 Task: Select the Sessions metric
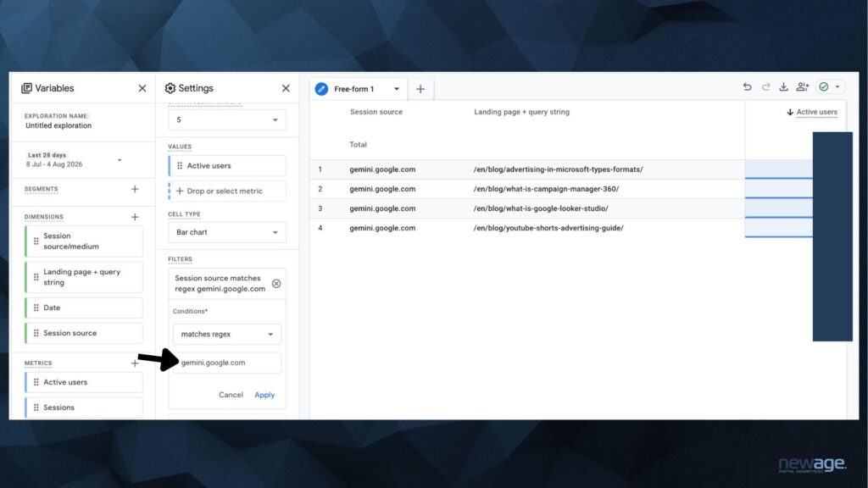[84, 408]
